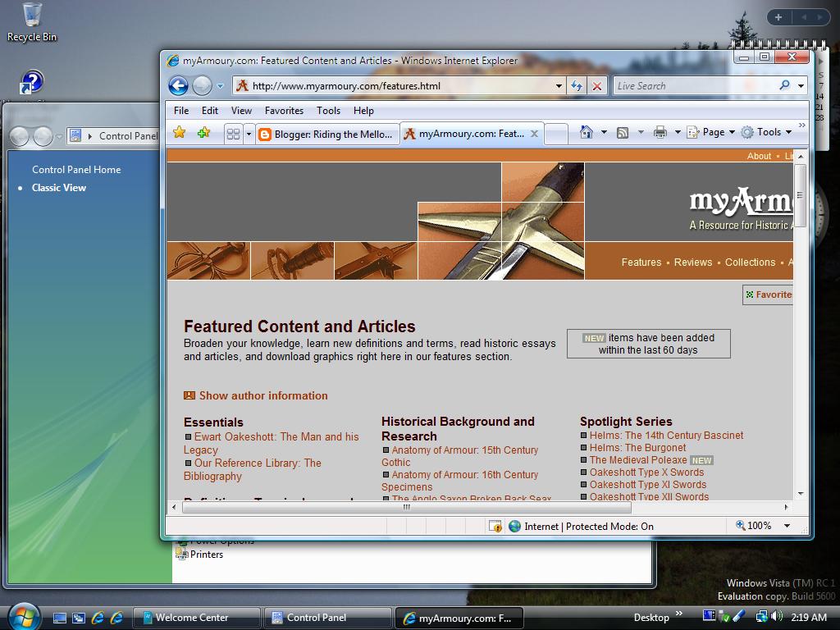Open the Features navigation link
This screenshot has width=840, height=630.
[x=641, y=262]
